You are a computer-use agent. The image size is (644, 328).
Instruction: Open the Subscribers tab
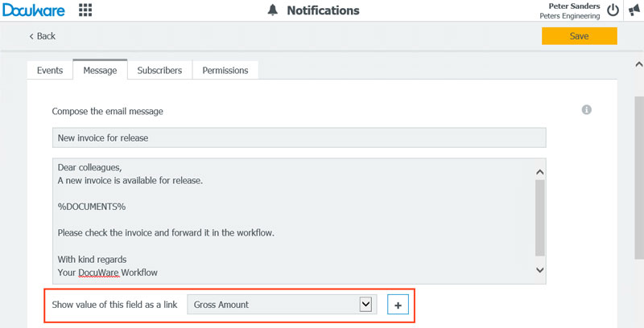(x=159, y=71)
